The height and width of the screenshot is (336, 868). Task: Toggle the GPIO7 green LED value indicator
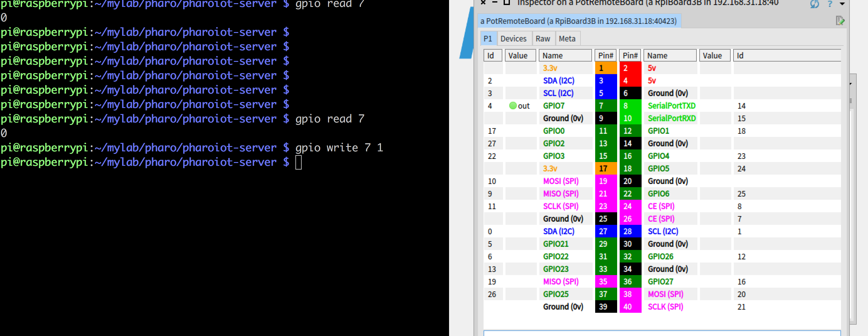coord(513,106)
